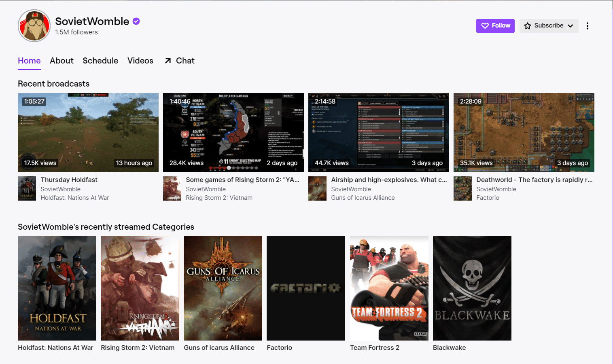Click the 1.5M followers text
The width and height of the screenshot is (613, 364).
click(76, 32)
